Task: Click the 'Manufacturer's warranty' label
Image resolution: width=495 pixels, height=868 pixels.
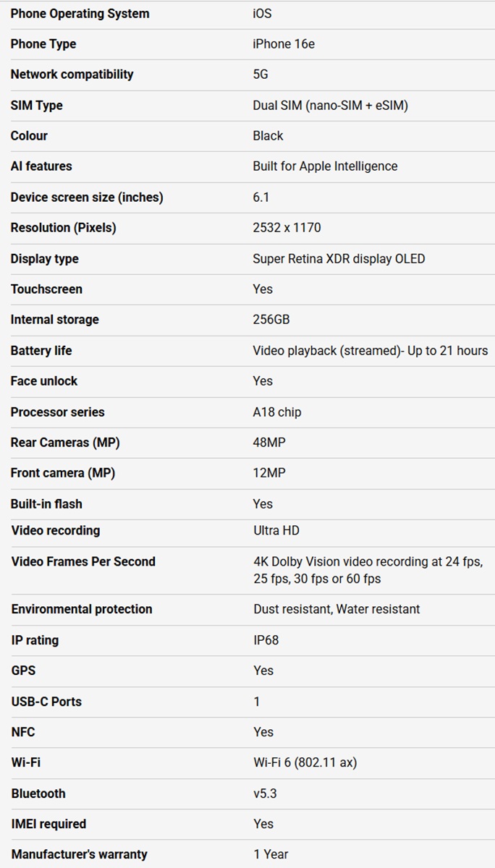Action: pos(79,854)
